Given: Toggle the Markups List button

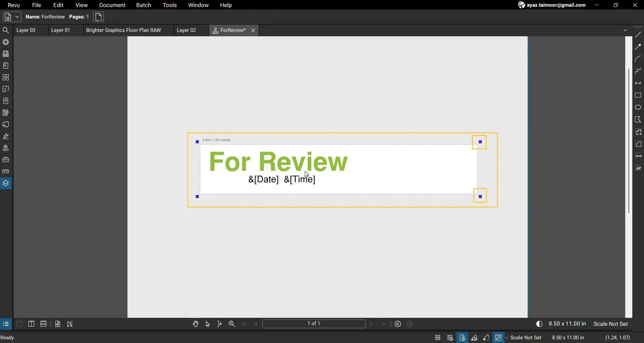Looking at the screenshot, I should click(x=6, y=324).
